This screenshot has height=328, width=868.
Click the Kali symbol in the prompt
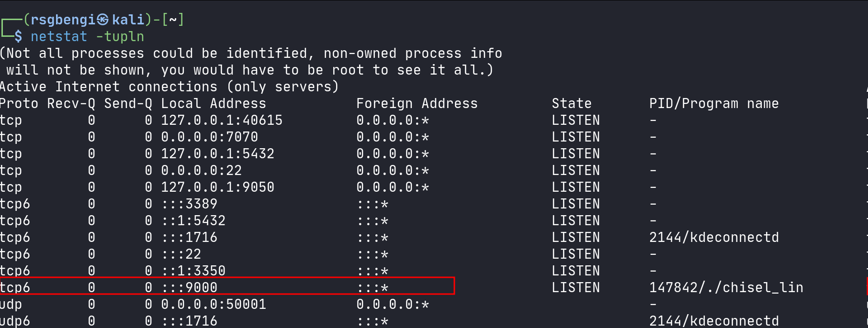(103, 20)
